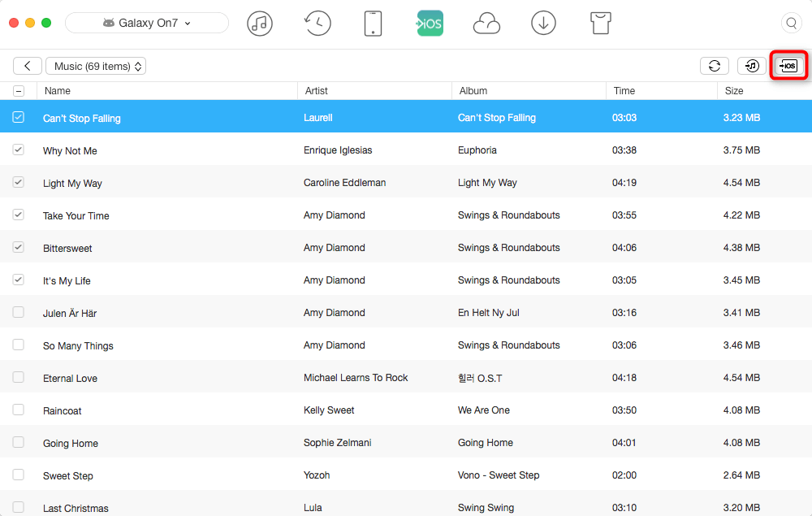Open the iCloud cloud icon
The height and width of the screenshot is (516, 812).
[486, 24]
